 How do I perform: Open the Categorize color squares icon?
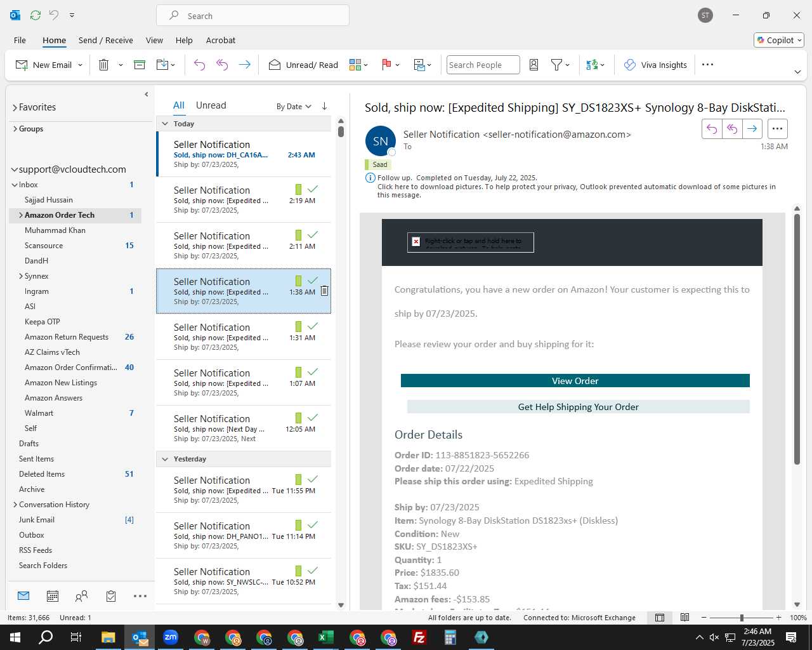click(355, 65)
